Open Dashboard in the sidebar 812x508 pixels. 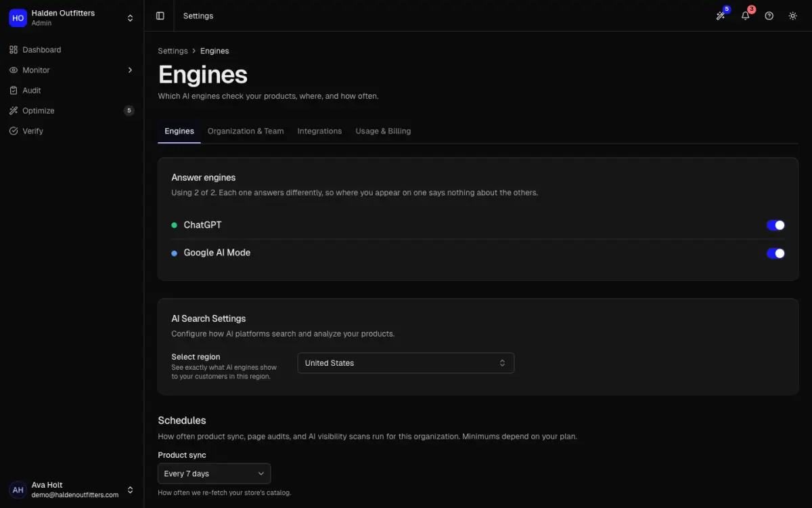pyautogui.click(x=72, y=49)
